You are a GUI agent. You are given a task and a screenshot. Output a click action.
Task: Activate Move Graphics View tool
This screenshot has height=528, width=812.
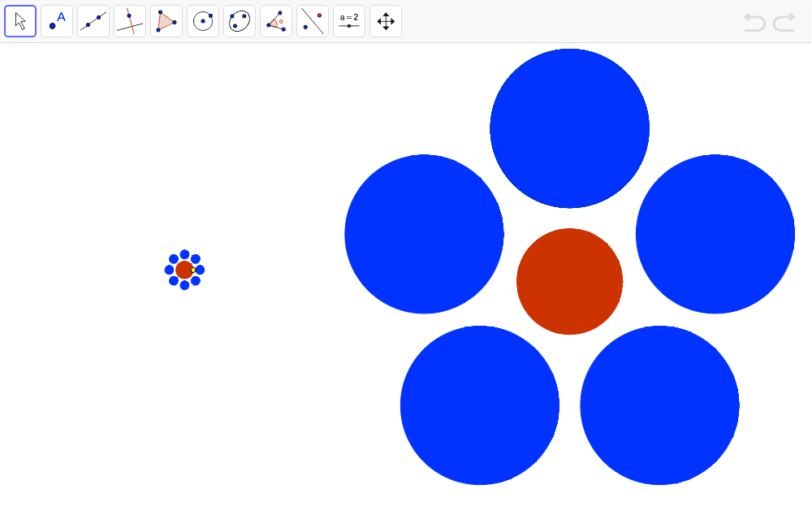386,21
